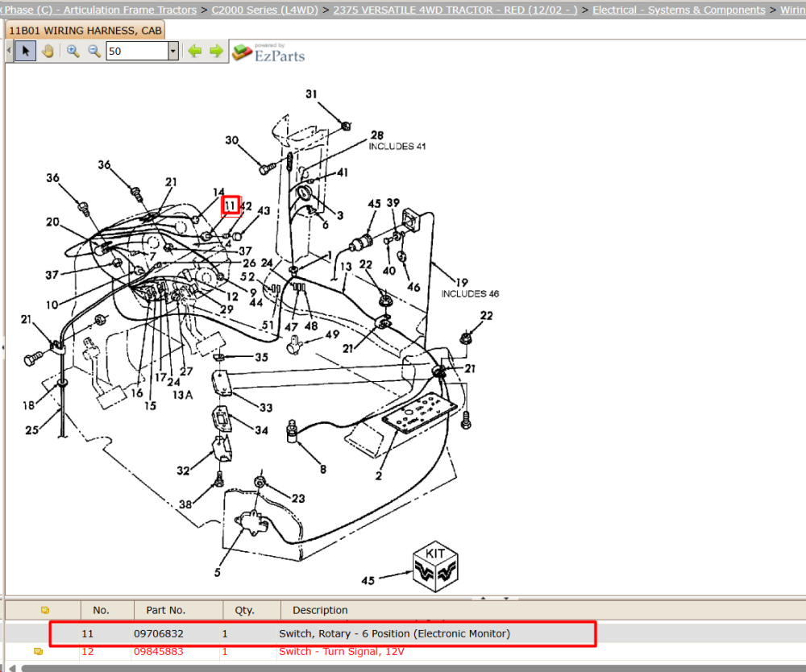Go to next diagram with green right arrow
The image size is (806, 672).
tap(216, 51)
